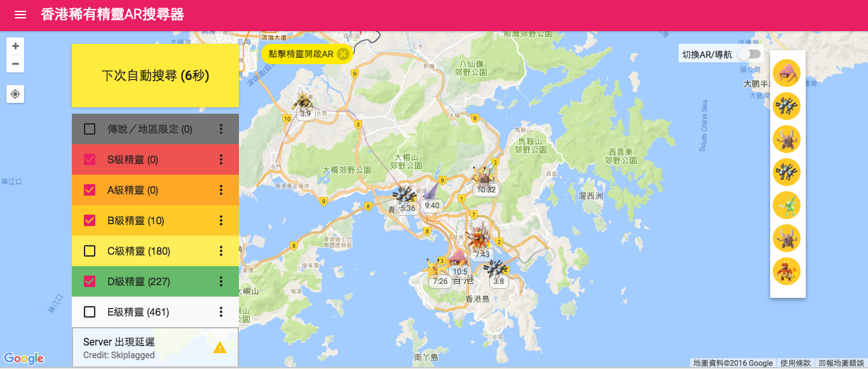Select the Pinsir icon directly below Scyther in list
868x369 pixels.
click(787, 238)
